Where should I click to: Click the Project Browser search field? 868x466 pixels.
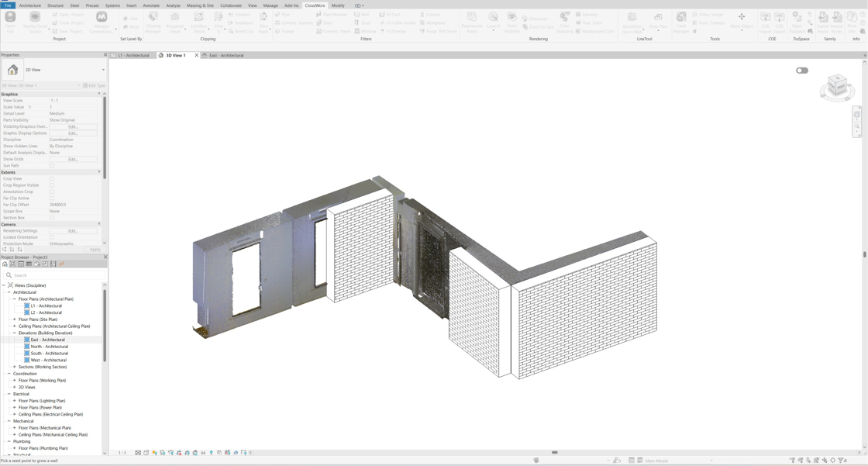coord(54,275)
